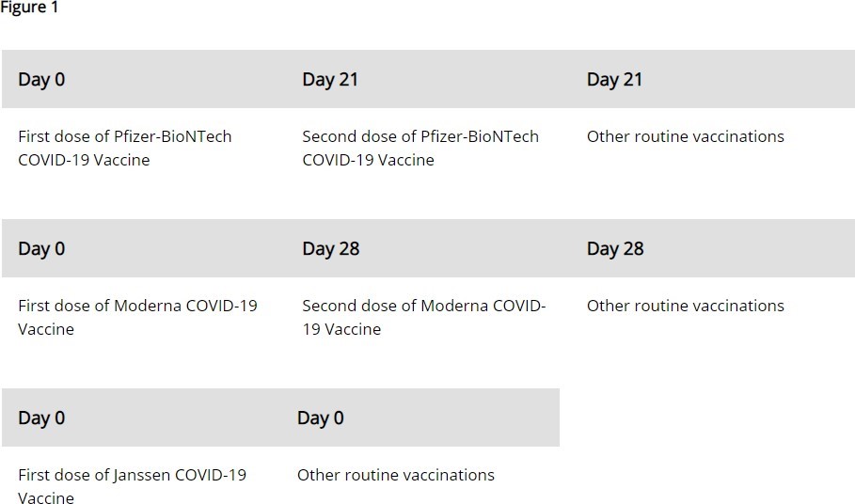The width and height of the screenshot is (855, 504).
Task: Select 'First dose of Janssen COVID-19' text line
Action: (132, 475)
